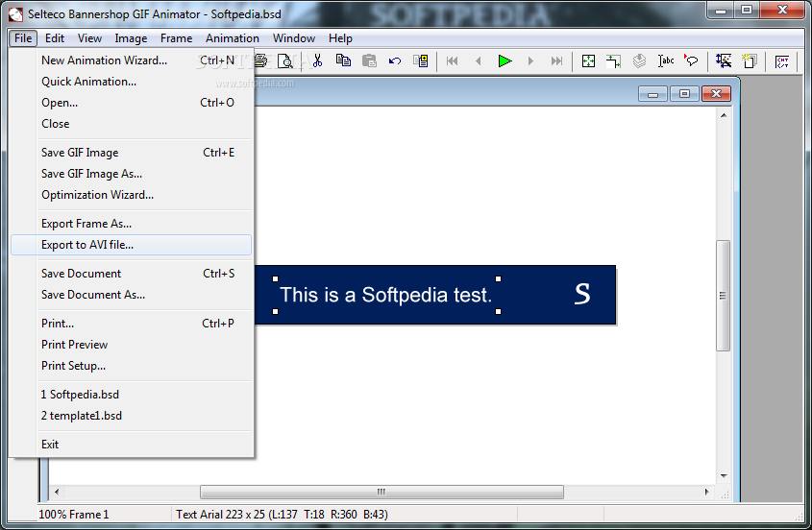Open the Edit menu
Viewport: 812px width, 530px height.
point(55,38)
